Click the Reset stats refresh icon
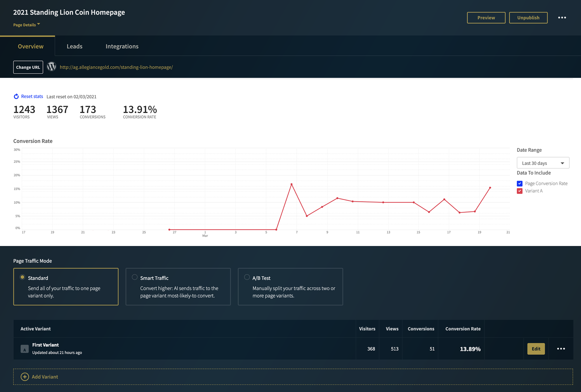The width and height of the screenshot is (581, 392). [16, 96]
